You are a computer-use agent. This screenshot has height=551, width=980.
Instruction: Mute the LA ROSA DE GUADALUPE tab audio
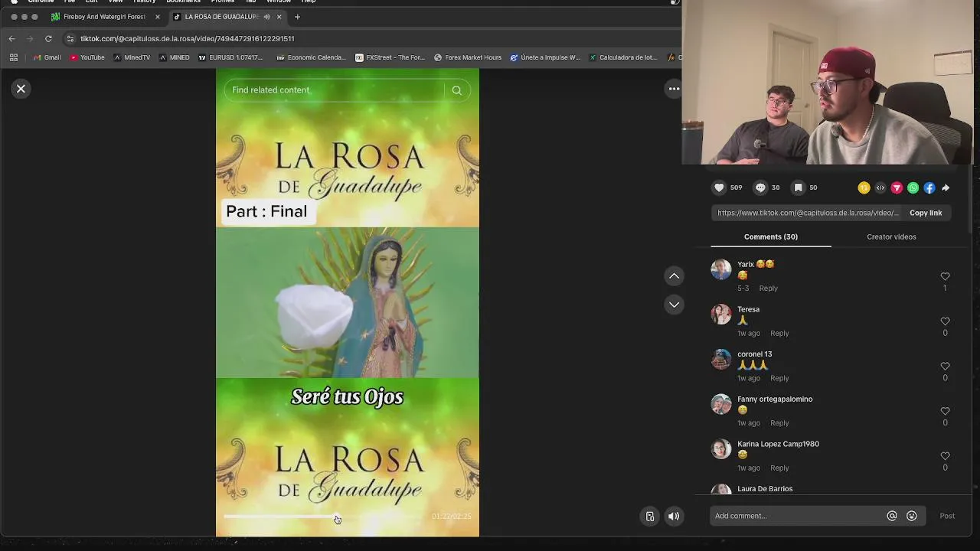pyautogui.click(x=266, y=17)
